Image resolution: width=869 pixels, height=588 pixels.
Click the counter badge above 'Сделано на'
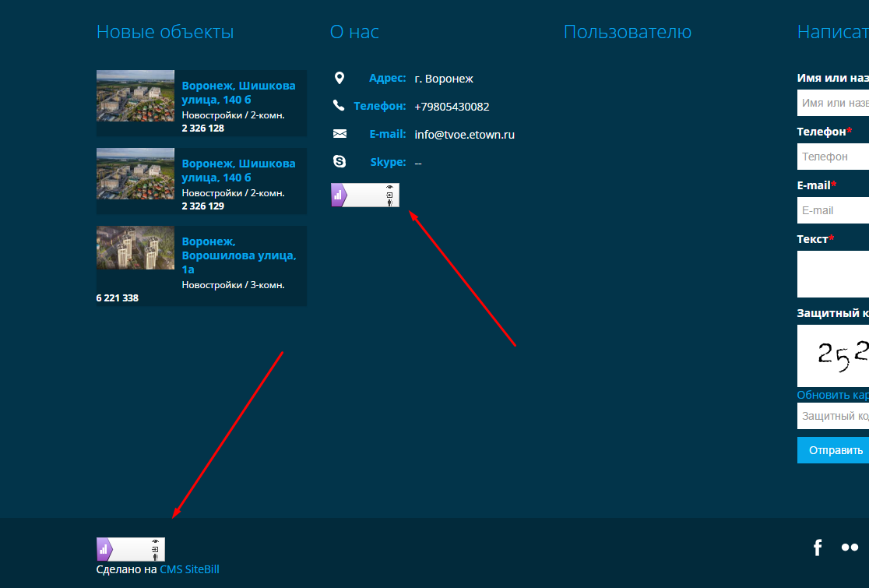pos(131,549)
